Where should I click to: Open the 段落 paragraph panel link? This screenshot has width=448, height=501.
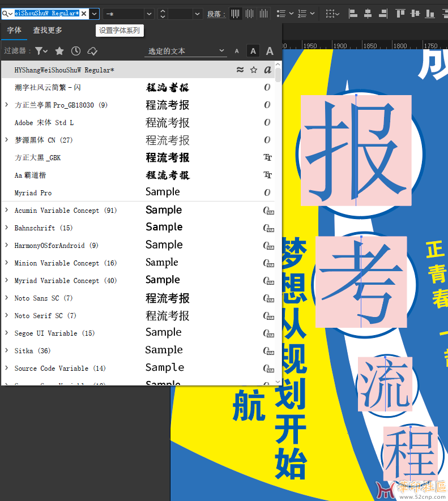point(216,14)
